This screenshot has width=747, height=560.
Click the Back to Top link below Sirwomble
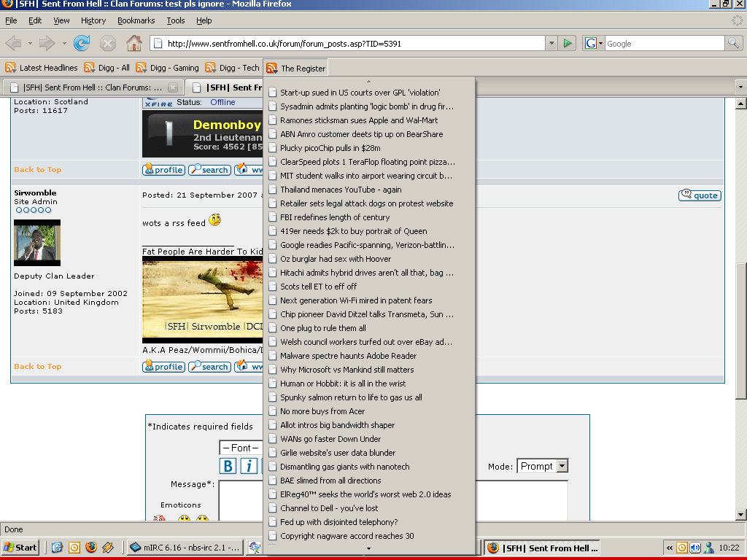(x=38, y=367)
